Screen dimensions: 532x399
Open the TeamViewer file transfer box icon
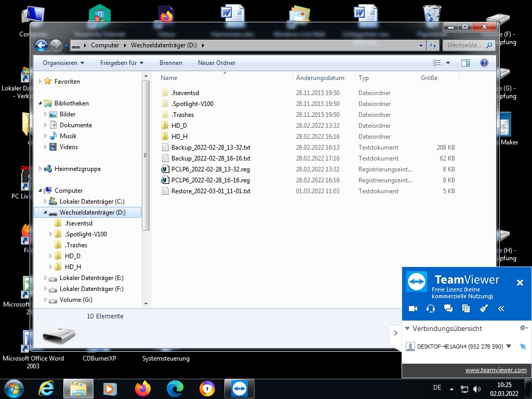[466, 309]
